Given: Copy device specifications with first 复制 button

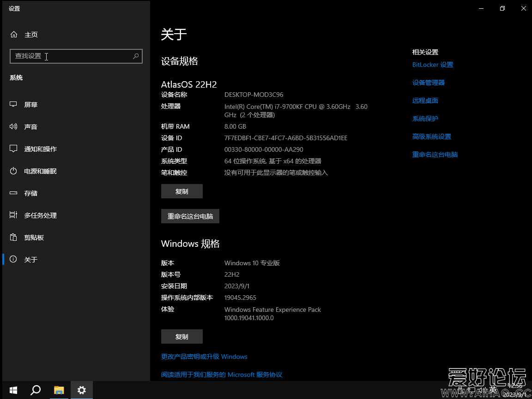Looking at the screenshot, I should [181, 191].
